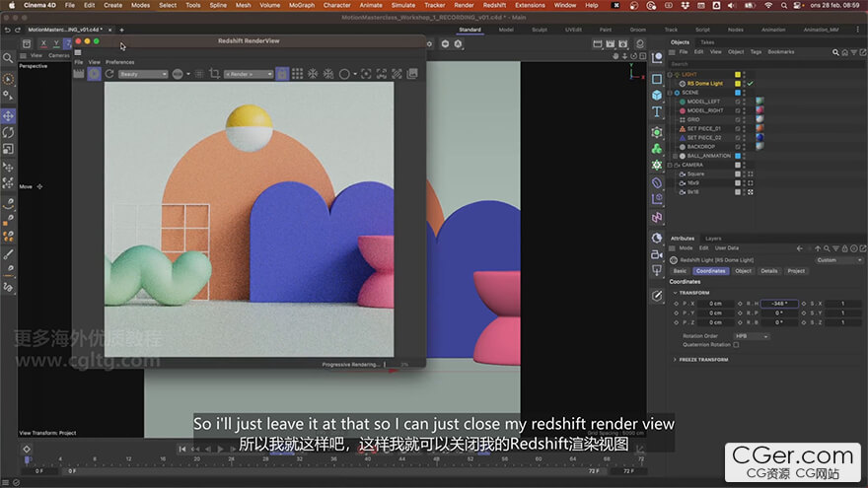Switch to the Takes tab
The height and width of the screenshot is (488, 868).
[x=707, y=42]
